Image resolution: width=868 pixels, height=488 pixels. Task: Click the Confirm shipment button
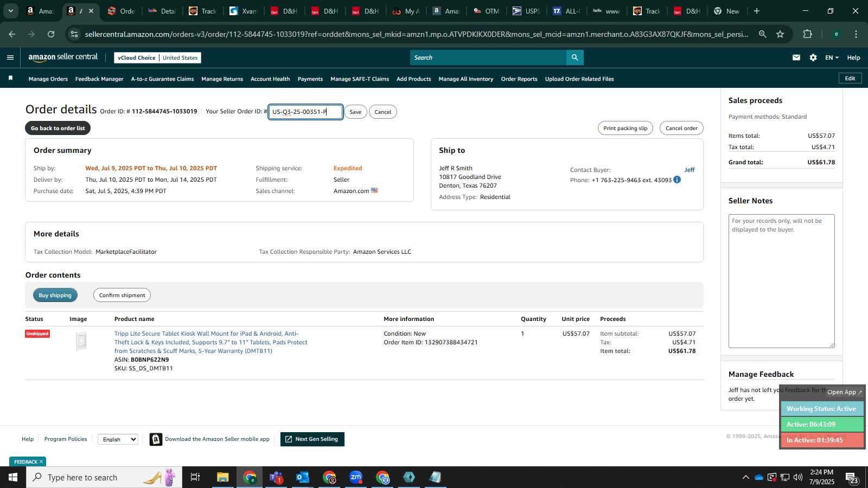click(x=122, y=295)
